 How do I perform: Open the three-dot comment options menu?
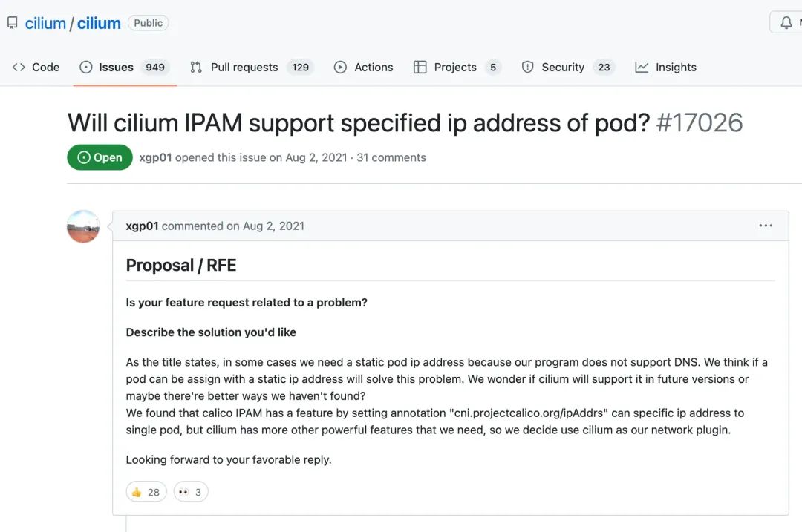[x=766, y=226]
